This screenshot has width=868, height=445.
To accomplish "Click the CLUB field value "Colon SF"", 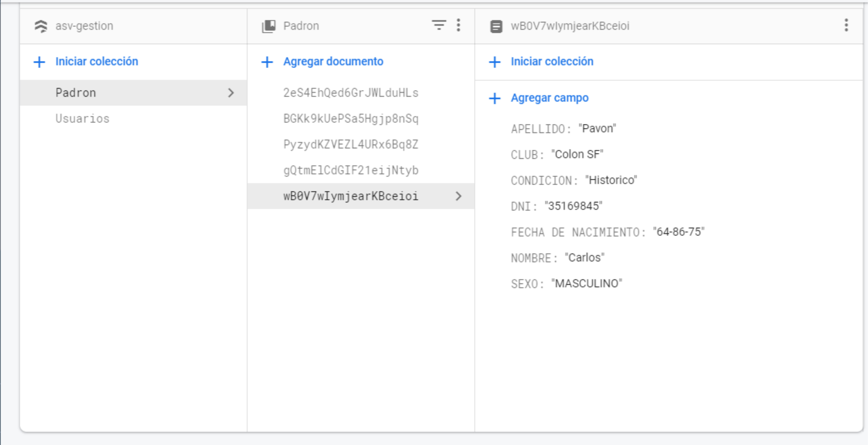I will tap(577, 154).
